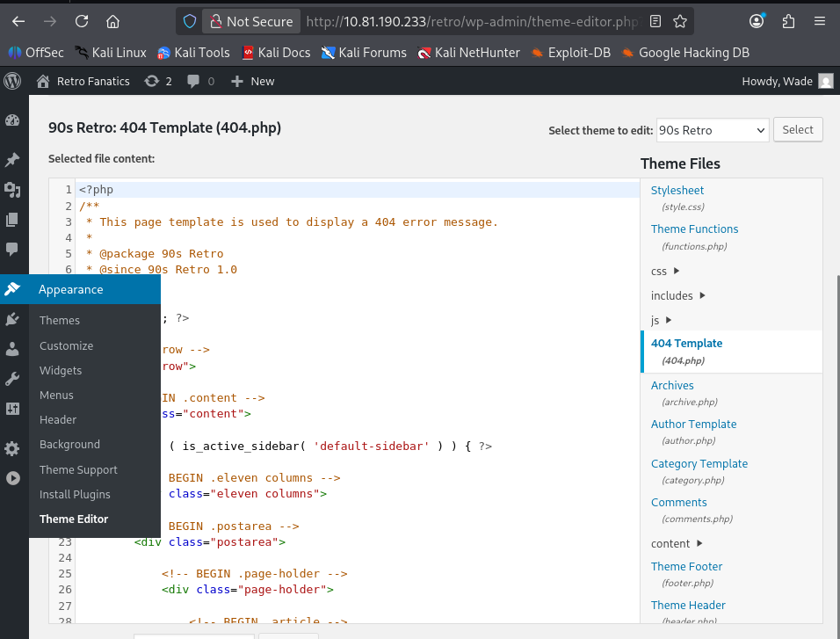Viewport: 840px width, 639px height.
Task: Expand the includes folder in Theme Files
Action: point(678,296)
